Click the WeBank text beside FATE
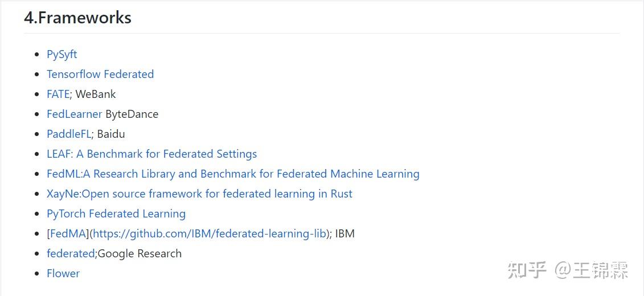The image size is (644, 296). tap(96, 94)
